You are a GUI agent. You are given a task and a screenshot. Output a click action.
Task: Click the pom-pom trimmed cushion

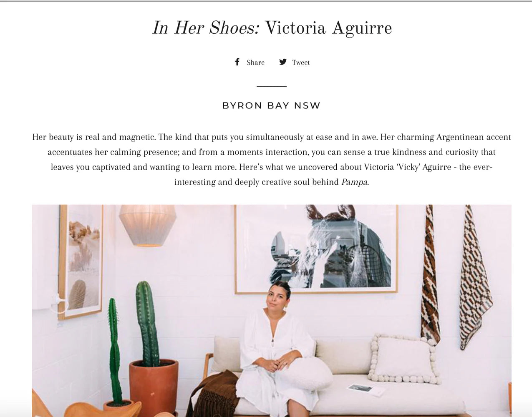click(x=405, y=359)
